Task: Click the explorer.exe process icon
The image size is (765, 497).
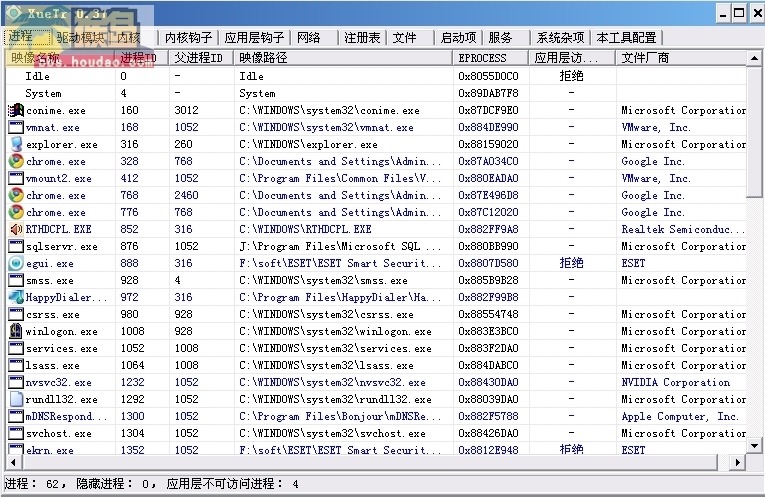Action: pyautogui.click(x=16, y=144)
